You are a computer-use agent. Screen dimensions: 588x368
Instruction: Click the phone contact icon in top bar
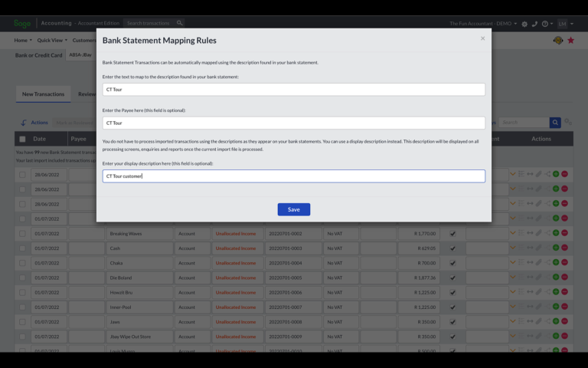click(534, 24)
